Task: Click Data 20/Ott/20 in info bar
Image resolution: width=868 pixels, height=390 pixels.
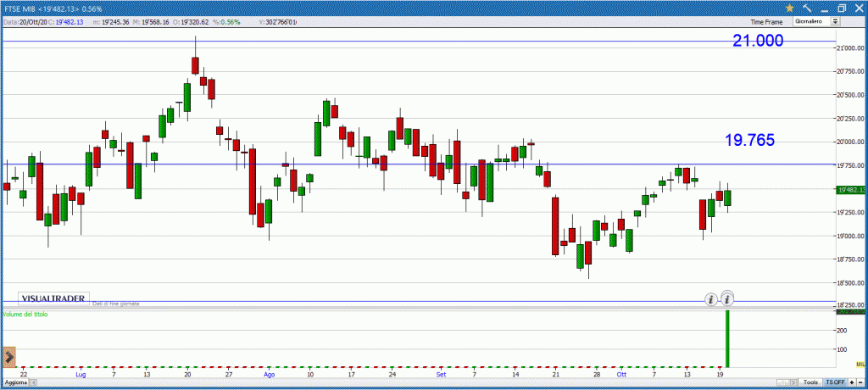Action: pyautogui.click(x=25, y=22)
